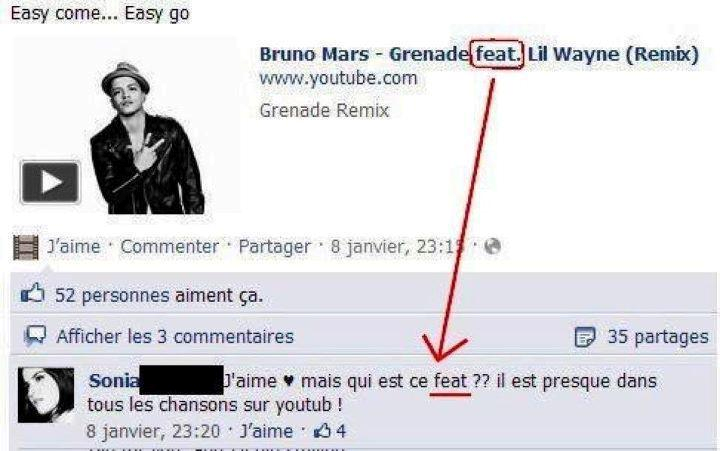Expand Afficher les 3 commentaires

tap(175, 337)
